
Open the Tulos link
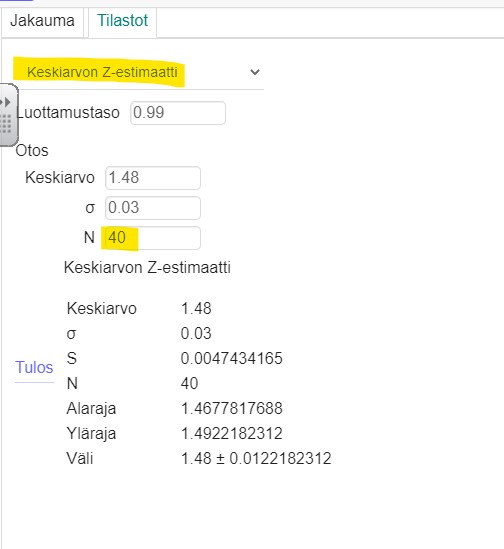(34, 368)
